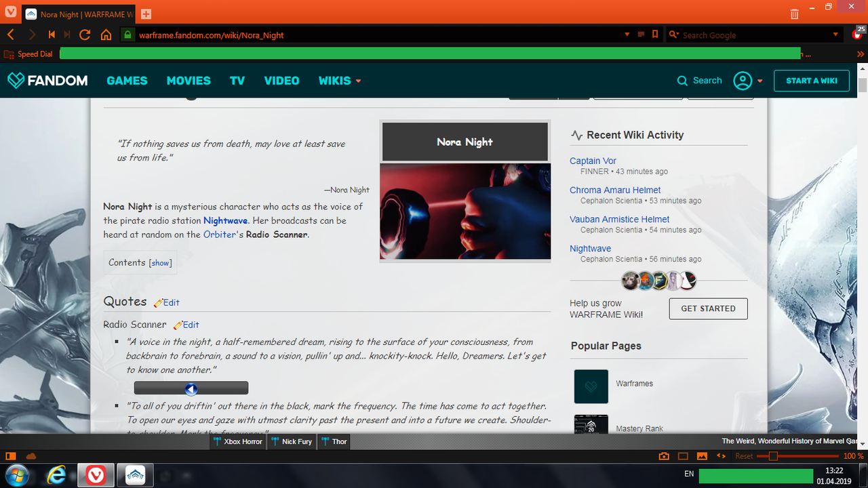Open the Speed Dial bookmark
This screenshot has width=868, height=488.
click(x=28, y=54)
